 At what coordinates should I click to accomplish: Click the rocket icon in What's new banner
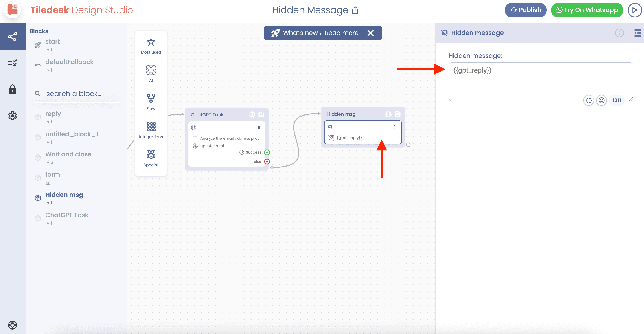(275, 33)
